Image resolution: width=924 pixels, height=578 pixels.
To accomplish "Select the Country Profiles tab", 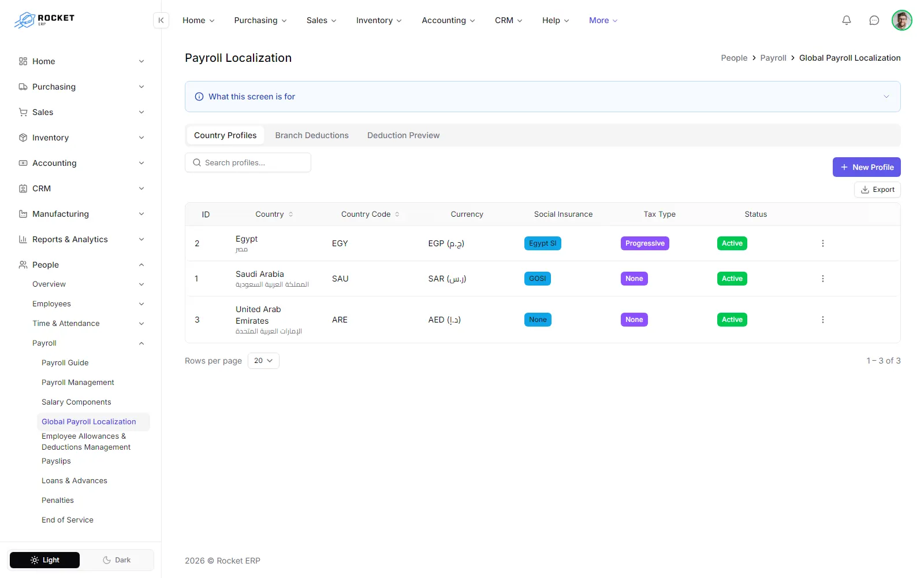I will point(225,135).
